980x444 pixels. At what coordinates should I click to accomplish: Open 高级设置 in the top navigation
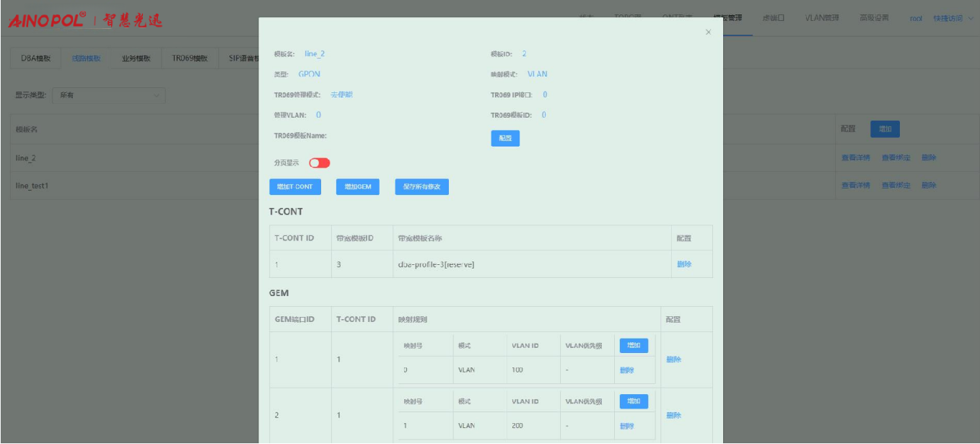click(x=874, y=18)
